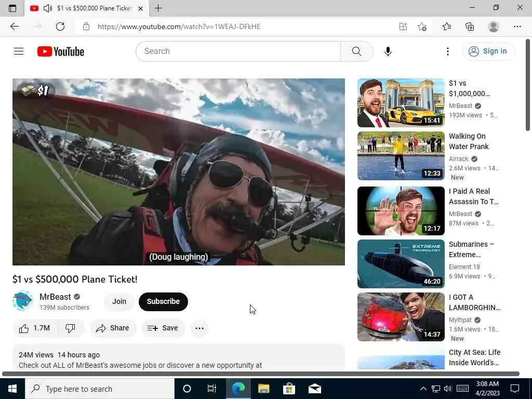Open volume control in tray
The image size is (532, 399).
pos(448,389)
